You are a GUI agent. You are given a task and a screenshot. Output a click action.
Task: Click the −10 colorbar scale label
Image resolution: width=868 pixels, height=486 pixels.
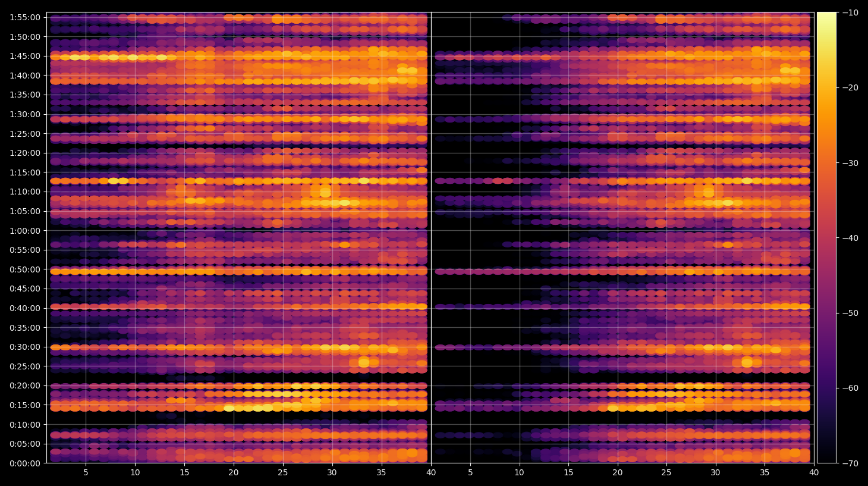point(850,12)
